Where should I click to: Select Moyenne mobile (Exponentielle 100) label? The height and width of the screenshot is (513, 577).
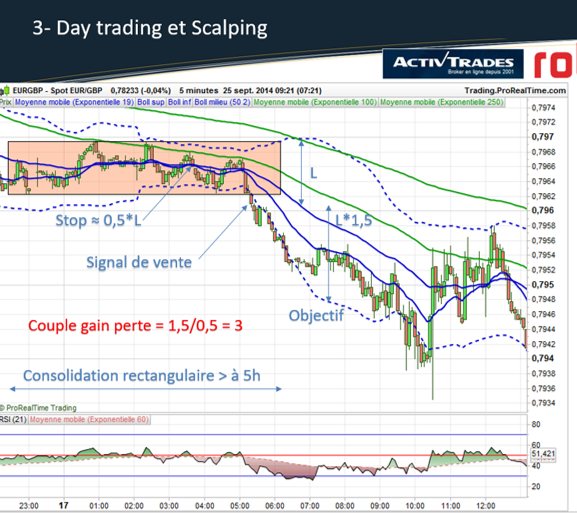tap(315, 102)
